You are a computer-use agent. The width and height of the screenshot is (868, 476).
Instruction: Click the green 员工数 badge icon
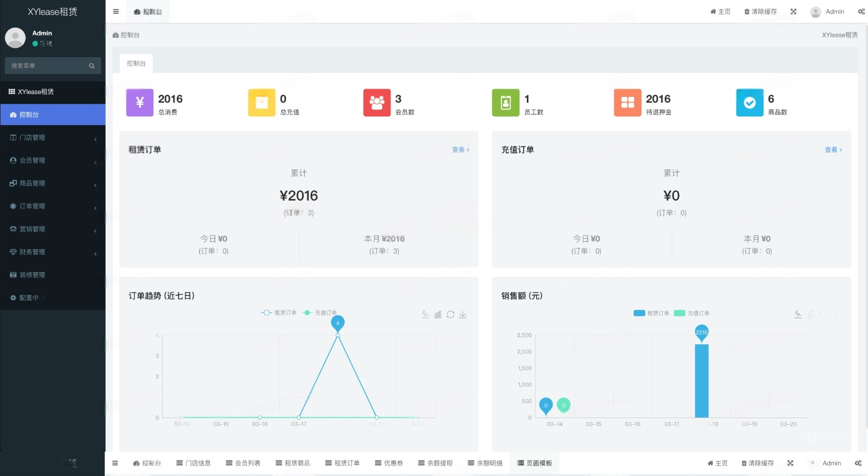[506, 103]
